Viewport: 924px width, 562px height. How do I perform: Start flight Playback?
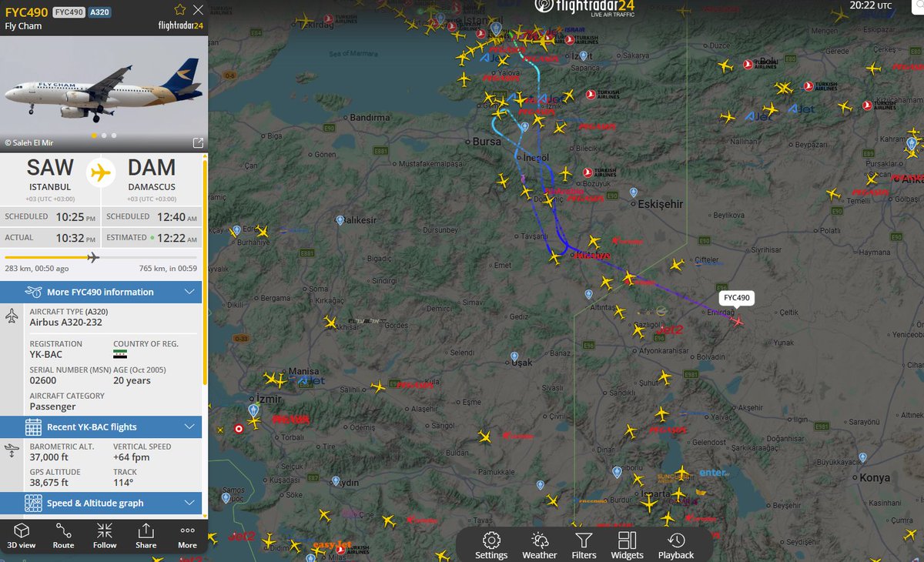(676, 545)
